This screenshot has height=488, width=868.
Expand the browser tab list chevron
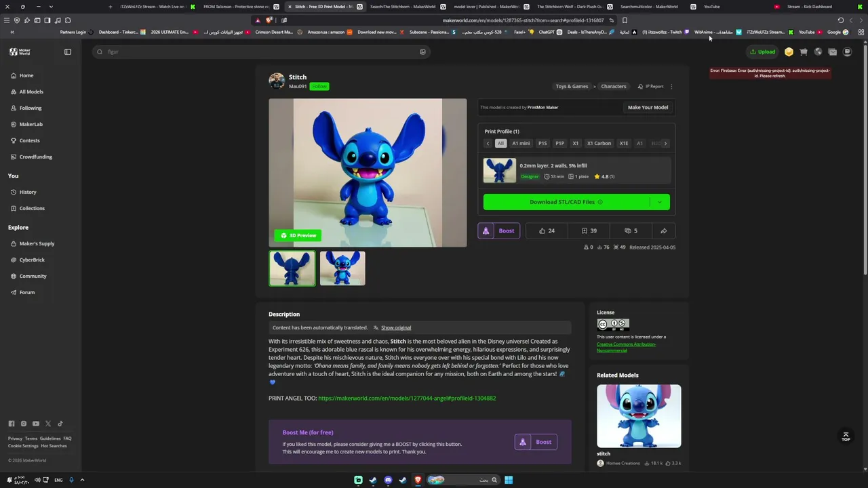tap(51, 7)
